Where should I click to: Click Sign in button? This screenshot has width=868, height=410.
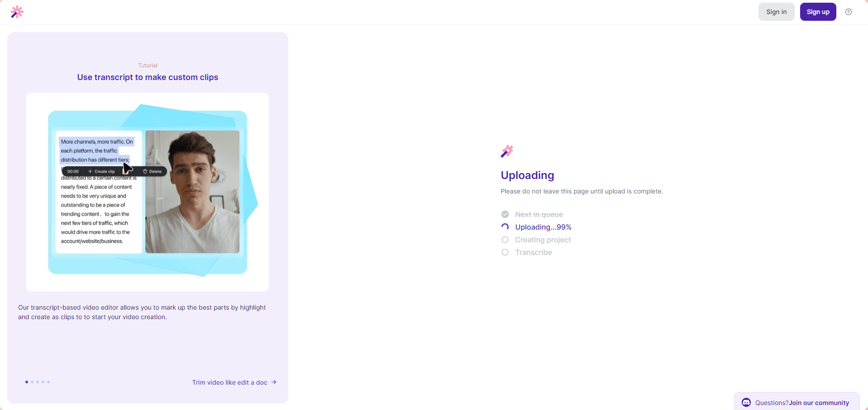tap(776, 12)
